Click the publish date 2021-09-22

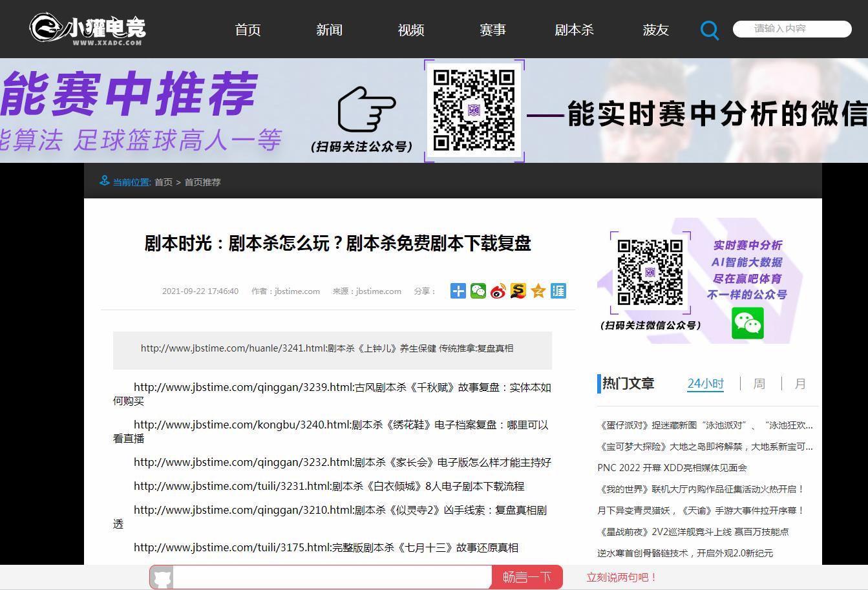(x=200, y=291)
